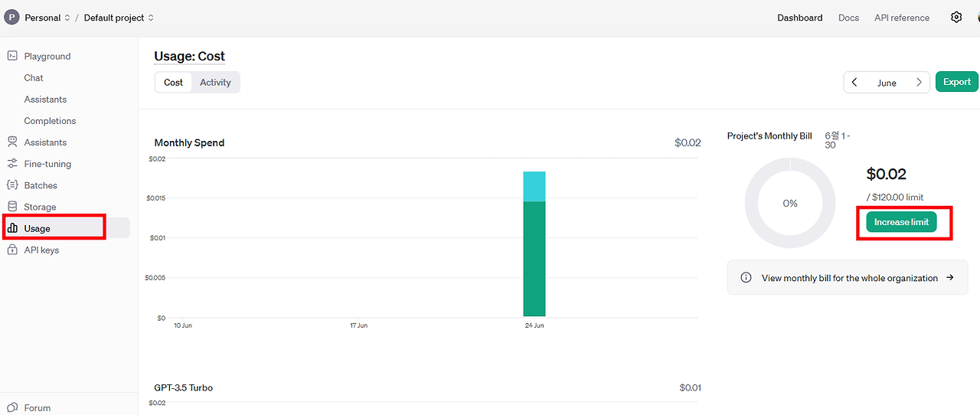Image resolution: width=980 pixels, height=415 pixels.
Task: Click the Storage database icon
Action: point(12,206)
